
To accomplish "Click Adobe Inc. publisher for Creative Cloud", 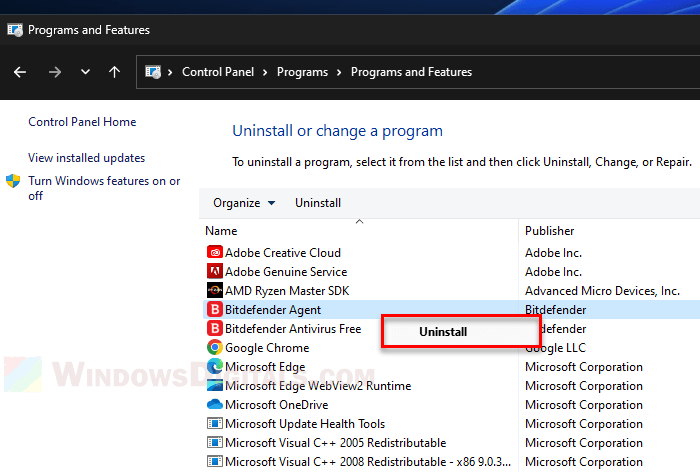I will tap(553, 253).
